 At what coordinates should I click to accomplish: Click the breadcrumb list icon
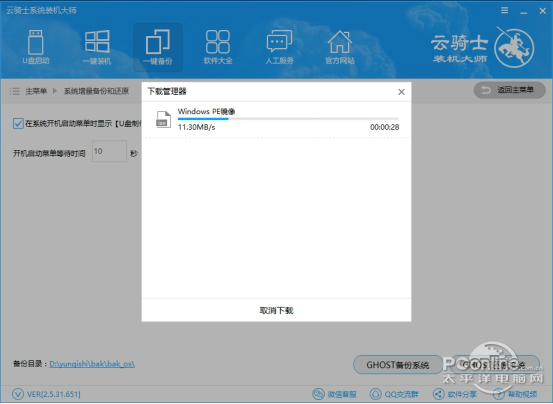tap(14, 91)
